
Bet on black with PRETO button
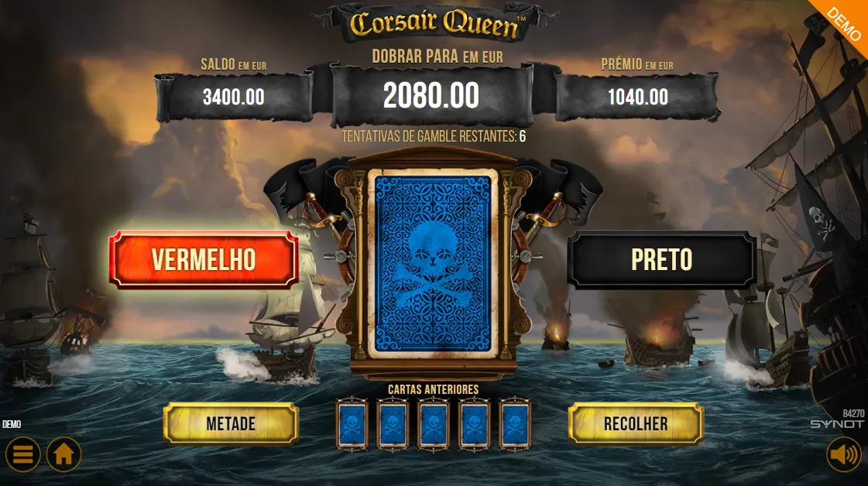pyautogui.click(x=661, y=259)
